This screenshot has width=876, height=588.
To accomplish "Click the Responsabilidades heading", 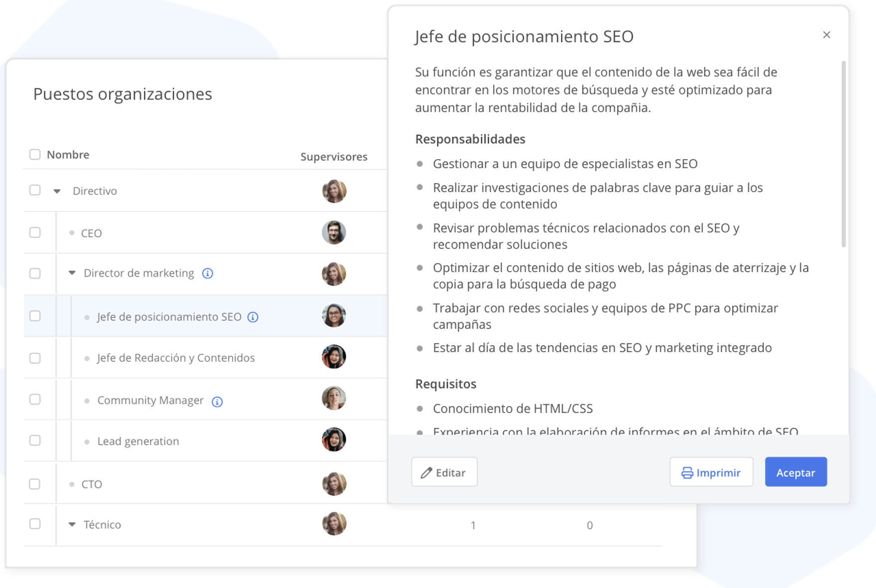I will 470,139.
